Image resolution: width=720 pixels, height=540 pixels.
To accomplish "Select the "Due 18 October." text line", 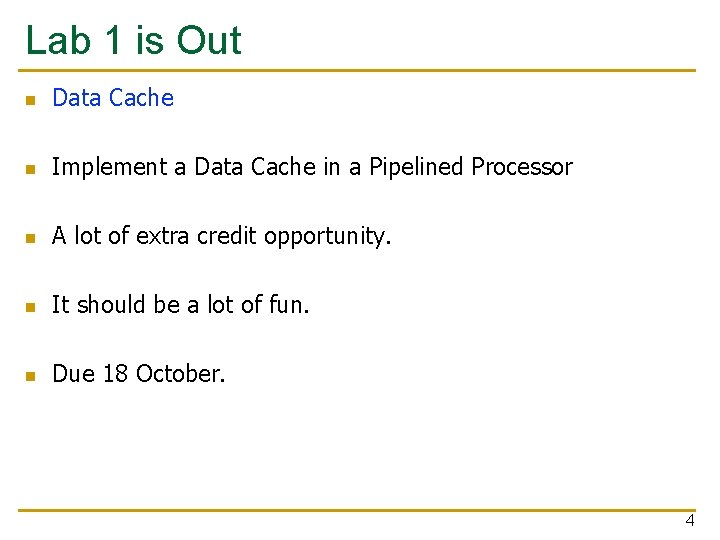I will click(x=139, y=374).
